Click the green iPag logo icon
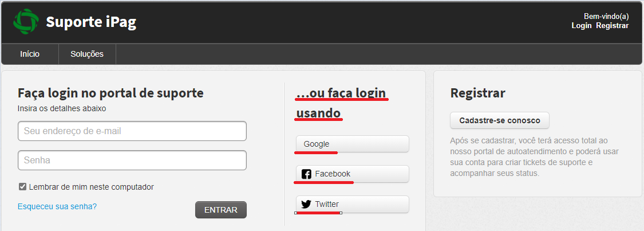Screen dimensions: 644x231 tap(26, 21)
